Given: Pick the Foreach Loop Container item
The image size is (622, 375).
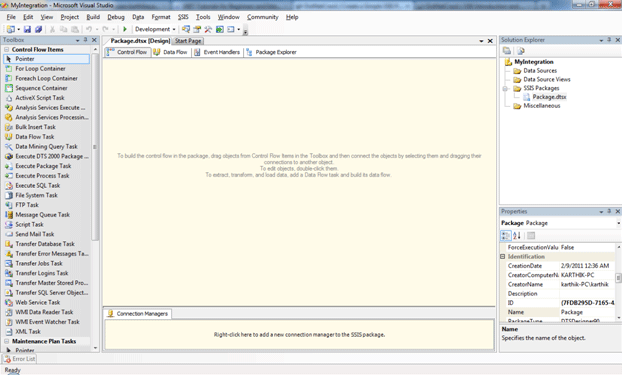Looking at the screenshot, I should click(46, 78).
